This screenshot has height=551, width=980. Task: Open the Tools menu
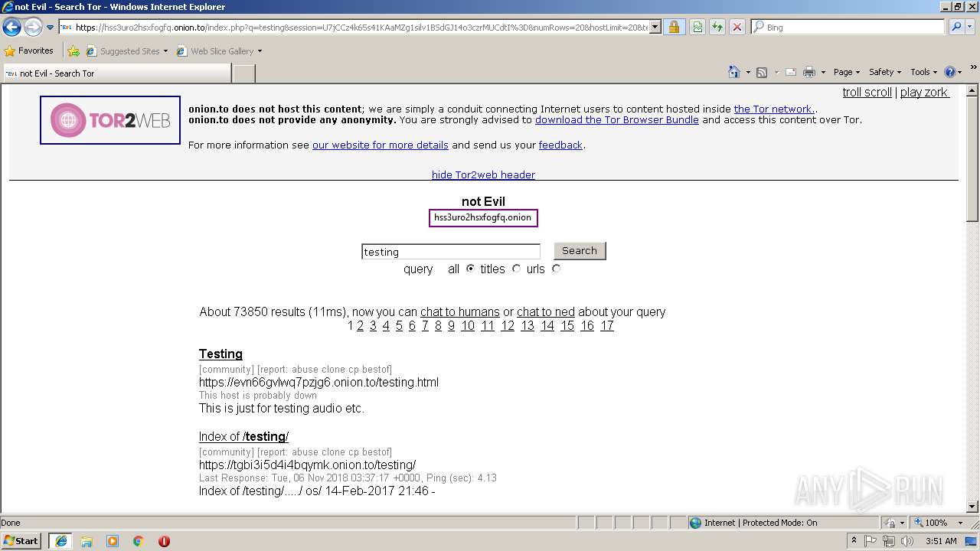tap(924, 72)
